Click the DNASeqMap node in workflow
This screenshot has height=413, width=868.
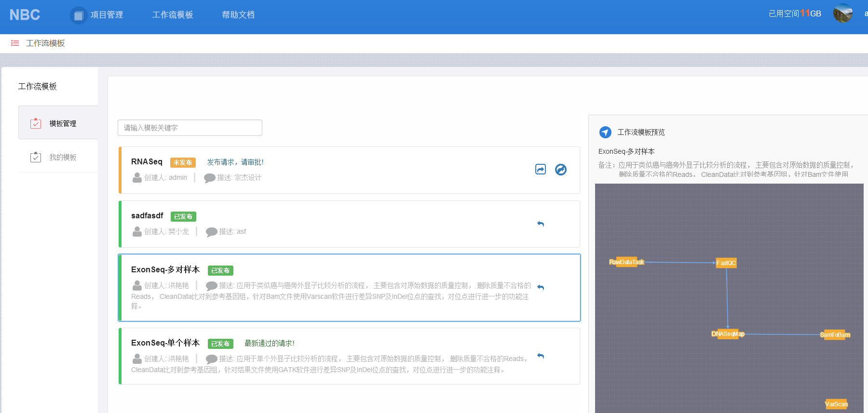click(727, 334)
